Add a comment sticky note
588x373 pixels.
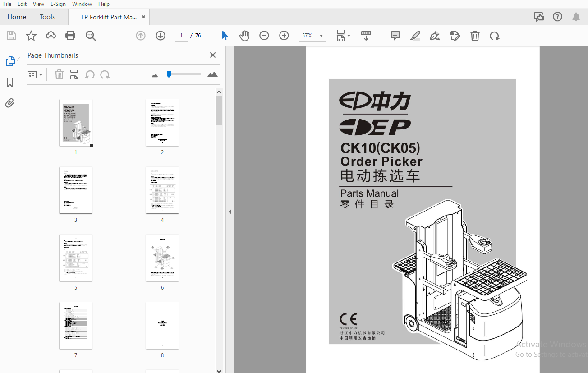click(x=395, y=36)
